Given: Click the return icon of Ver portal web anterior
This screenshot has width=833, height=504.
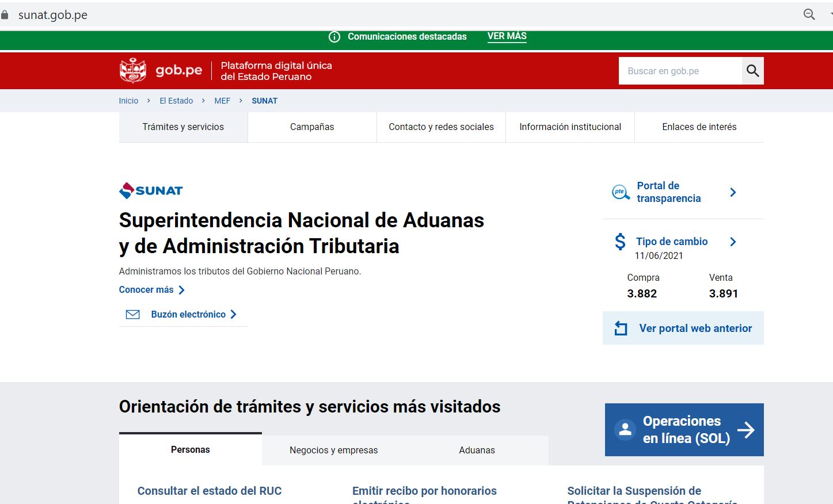Looking at the screenshot, I should pos(621,328).
